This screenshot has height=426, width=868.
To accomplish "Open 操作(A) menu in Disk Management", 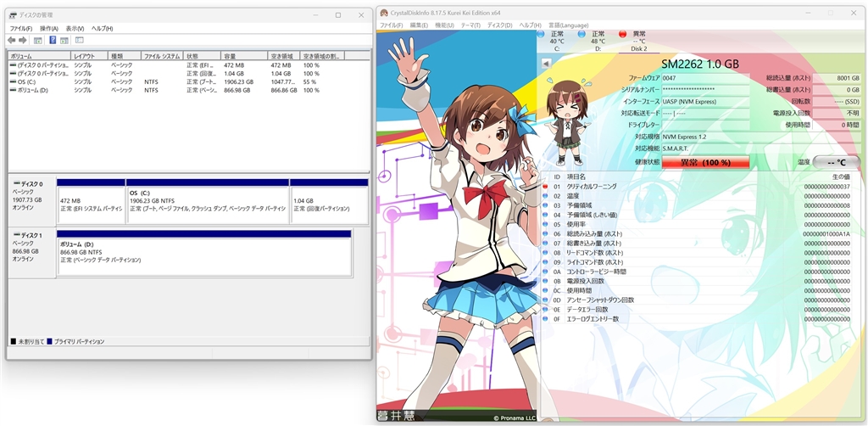I will coord(49,28).
